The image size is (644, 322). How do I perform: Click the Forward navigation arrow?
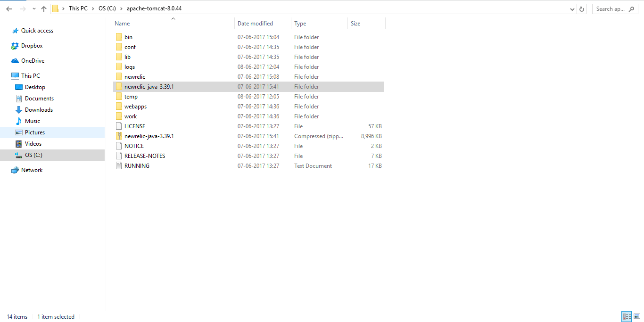(23, 9)
